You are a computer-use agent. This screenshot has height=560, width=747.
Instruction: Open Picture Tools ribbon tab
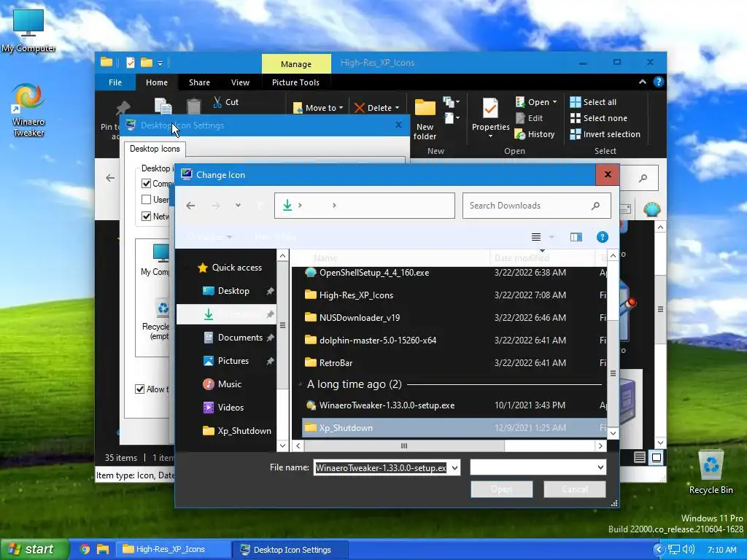coord(296,82)
